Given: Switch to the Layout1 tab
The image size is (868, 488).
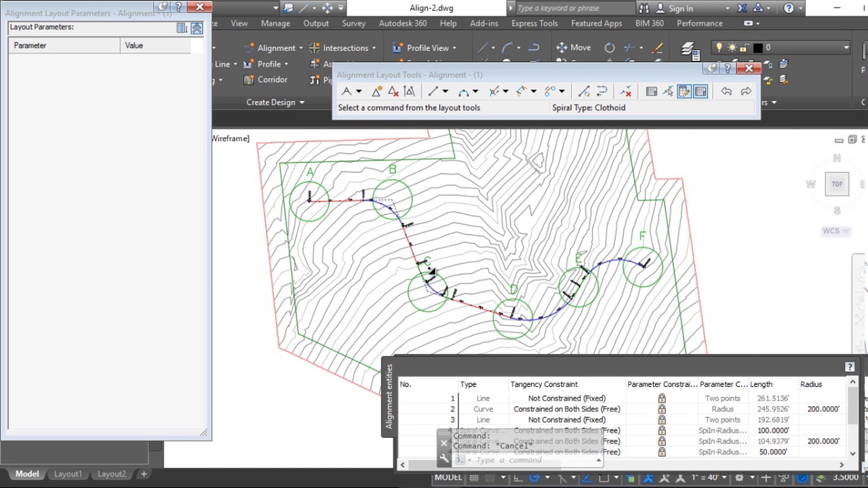Looking at the screenshot, I should (67, 474).
